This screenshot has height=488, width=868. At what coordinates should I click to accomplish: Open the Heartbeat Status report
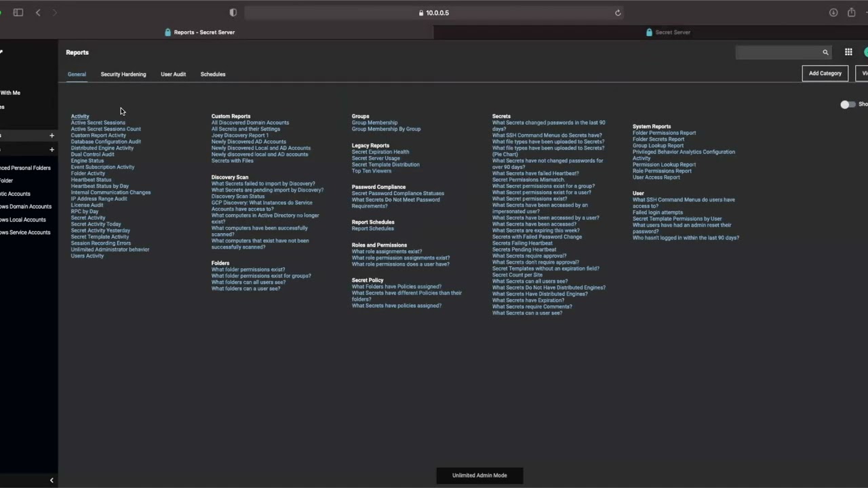coord(91,180)
